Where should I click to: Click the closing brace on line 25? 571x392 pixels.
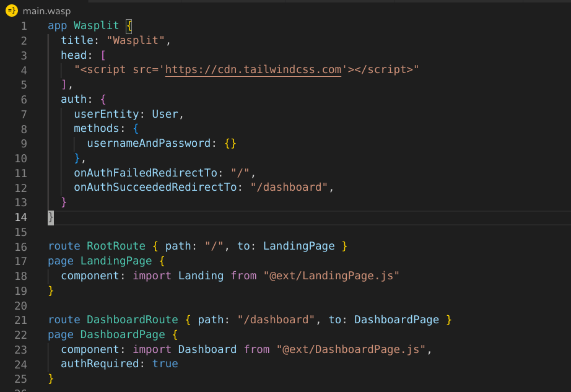point(50,378)
